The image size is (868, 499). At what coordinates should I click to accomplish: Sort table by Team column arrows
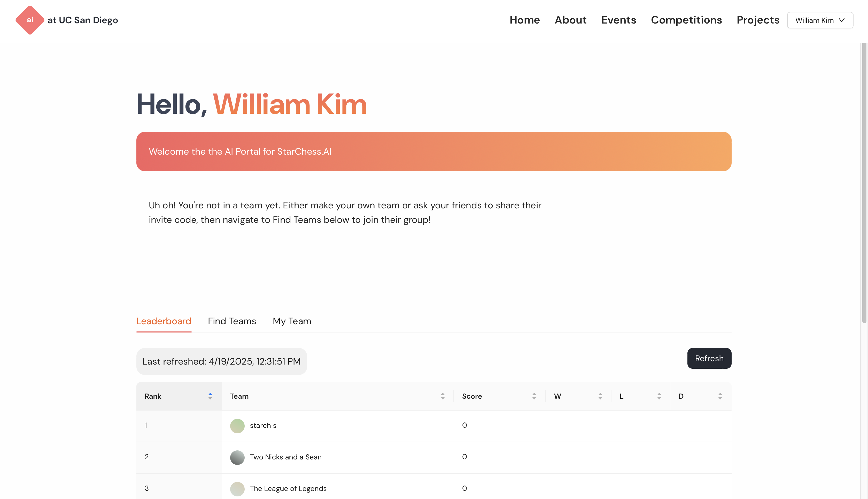(442, 396)
